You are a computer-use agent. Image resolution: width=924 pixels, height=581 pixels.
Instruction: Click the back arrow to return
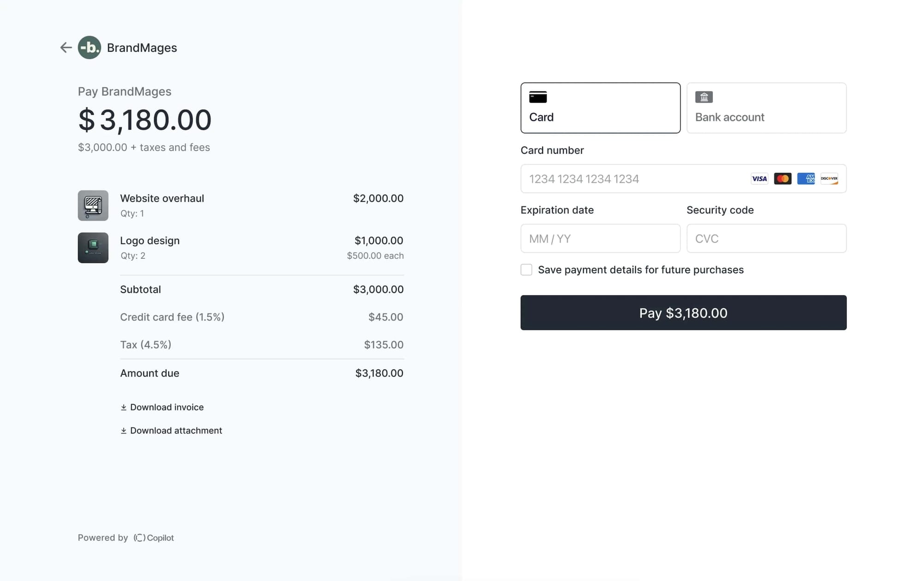click(66, 47)
